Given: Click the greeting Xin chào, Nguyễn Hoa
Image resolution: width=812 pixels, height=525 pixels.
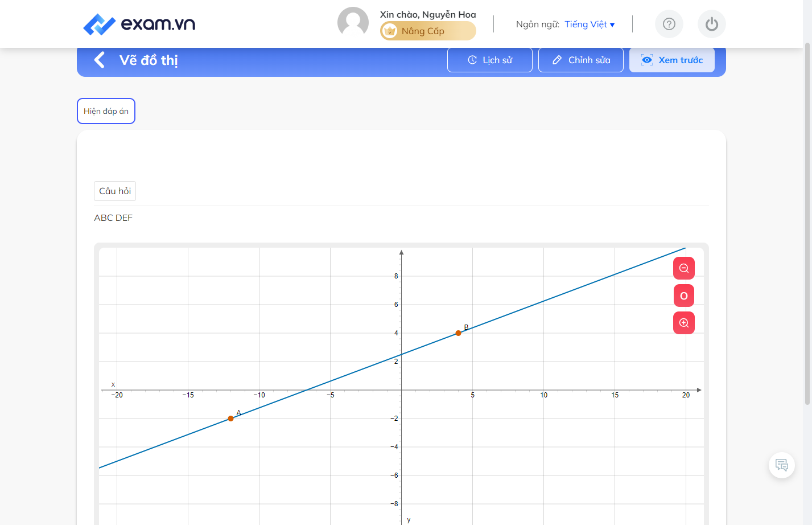Looking at the screenshot, I should [x=428, y=14].
